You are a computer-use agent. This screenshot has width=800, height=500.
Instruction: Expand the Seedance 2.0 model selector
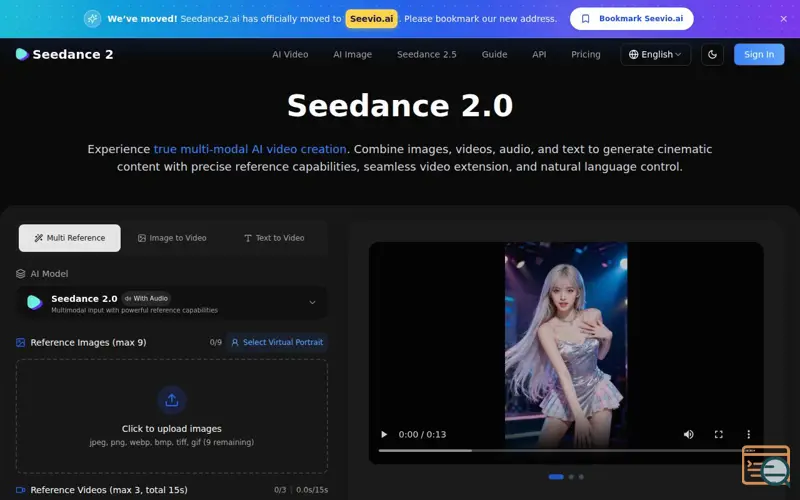pyautogui.click(x=172, y=303)
